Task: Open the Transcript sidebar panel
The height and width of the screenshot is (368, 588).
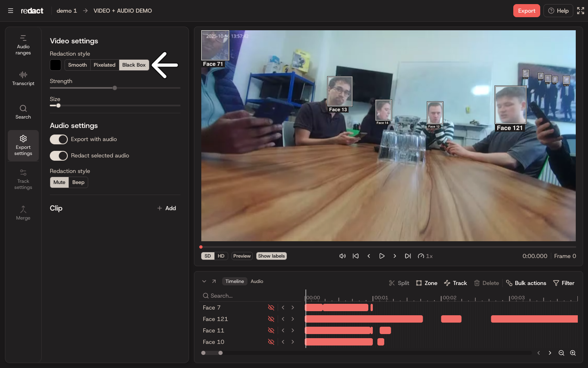Action: click(23, 79)
